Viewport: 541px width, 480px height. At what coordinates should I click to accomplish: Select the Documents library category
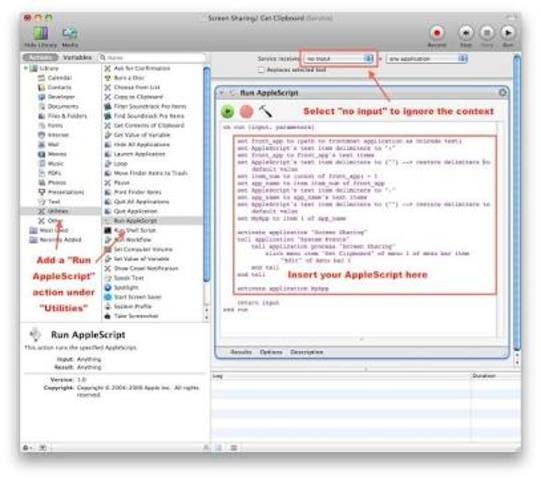coord(59,106)
